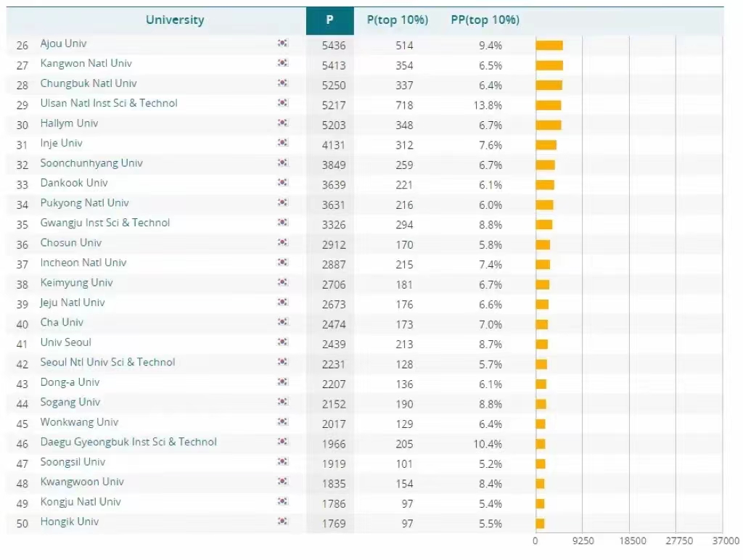
Task: Click the flag icon beside Soongsil Univ
Action: (x=283, y=461)
